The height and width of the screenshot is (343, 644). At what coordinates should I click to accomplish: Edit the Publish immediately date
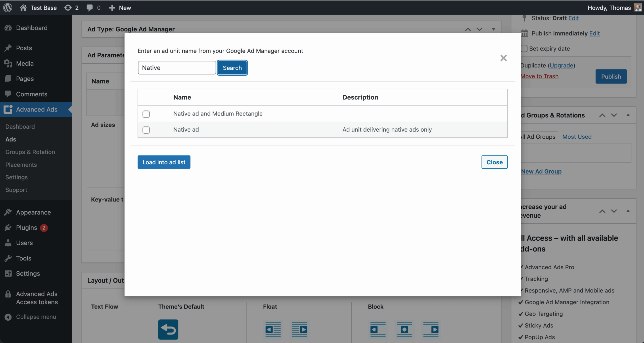[x=594, y=33]
